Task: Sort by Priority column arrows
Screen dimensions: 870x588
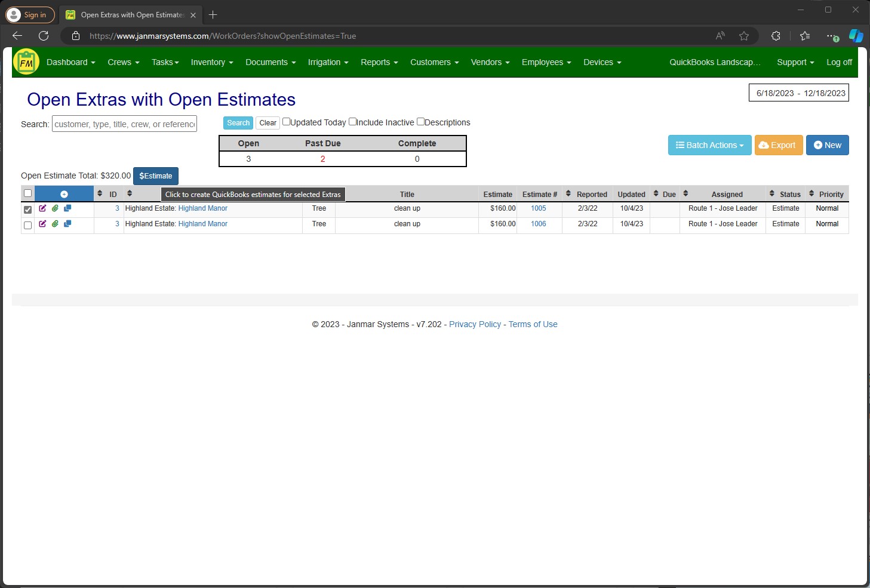Action: point(811,193)
